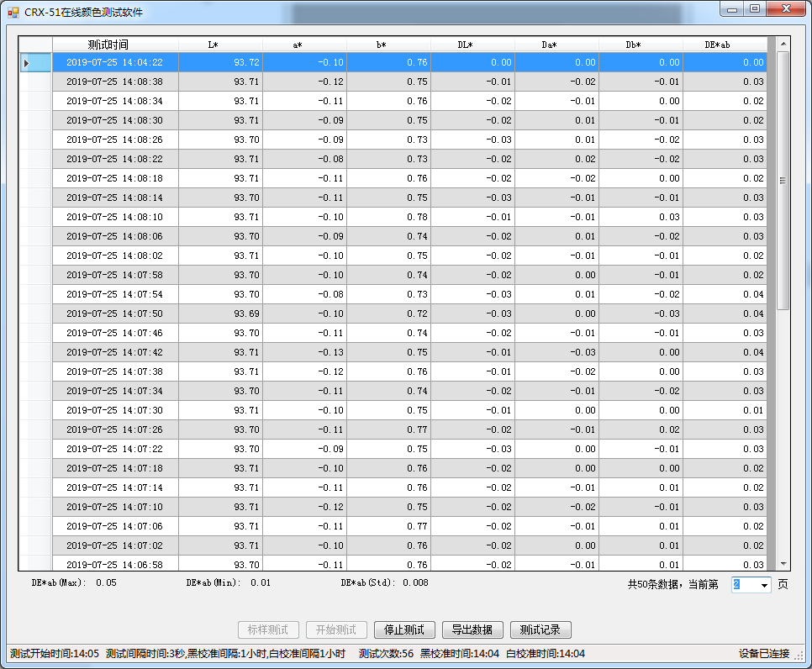Click the vertical scrollbar thumb
The height and width of the screenshot is (669, 812).
pos(783,181)
